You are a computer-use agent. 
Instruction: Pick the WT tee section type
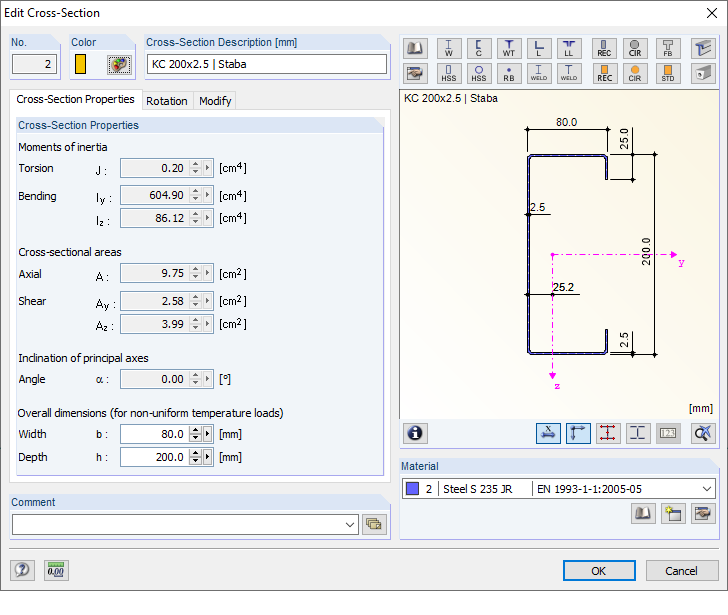[x=509, y=48]
